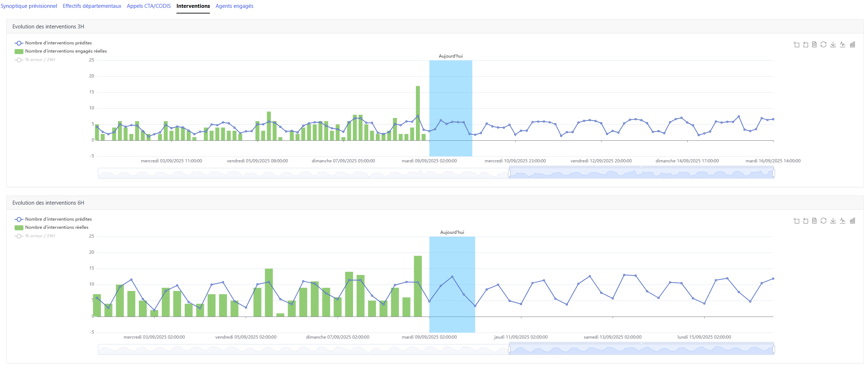Toggle '% erreur / 24H' series in 3H legend
Viewport: 868px width, 367px height.
coord(40,60)
